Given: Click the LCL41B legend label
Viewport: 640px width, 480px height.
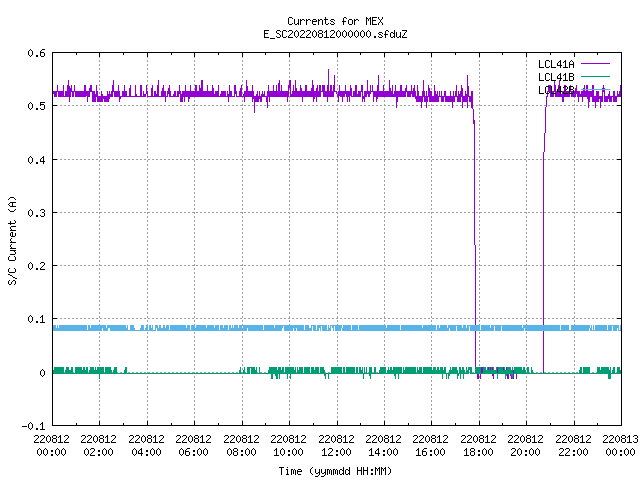Looking at the screenshot, I should (556, 77).
